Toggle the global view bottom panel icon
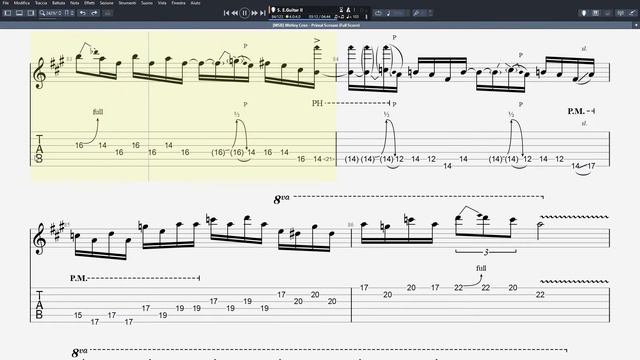This screenshot has width=640, height=360. point(19,13)
